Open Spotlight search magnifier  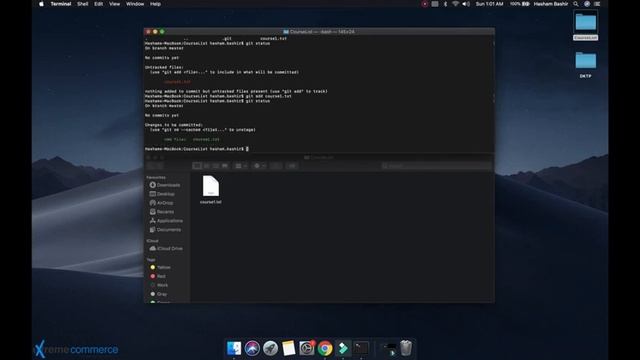coord(576,4)
